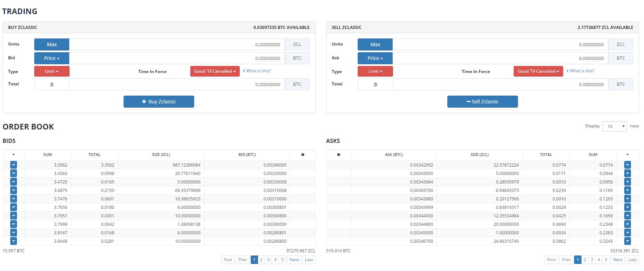The width and height of the screenshot is (644, 271).
Task: Open caret header menu in Asks table
Action: 627,155
